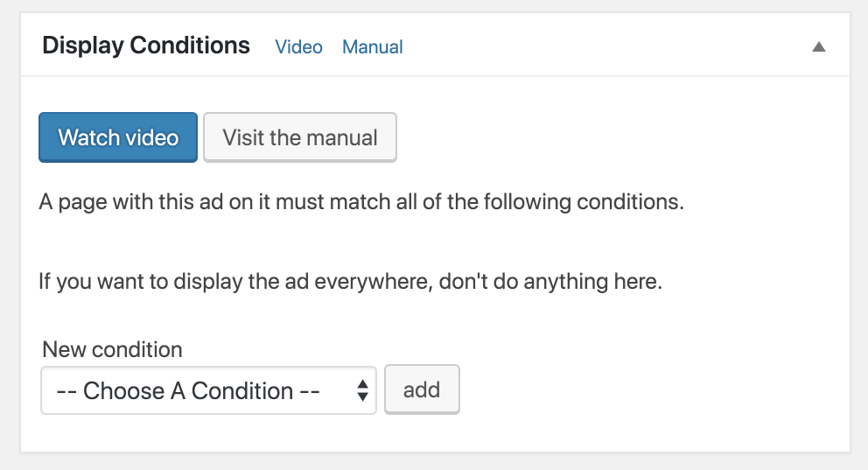868x470 pixels.
Task: Click the up-down arrows of condition select
Action: pos(362,390)
